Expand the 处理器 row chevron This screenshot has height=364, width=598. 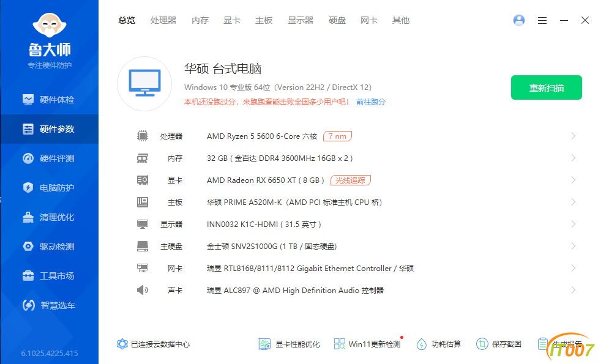pos(573,136)
